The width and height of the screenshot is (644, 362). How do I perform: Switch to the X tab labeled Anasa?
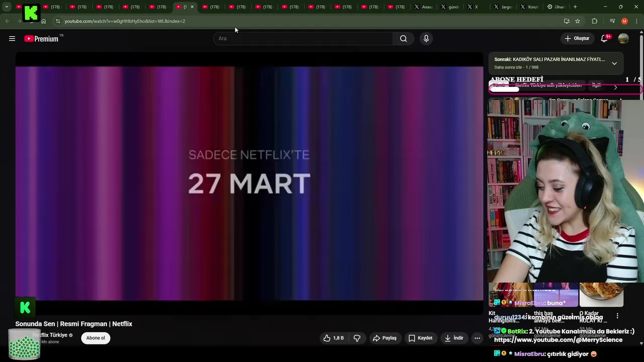(424, 7)
